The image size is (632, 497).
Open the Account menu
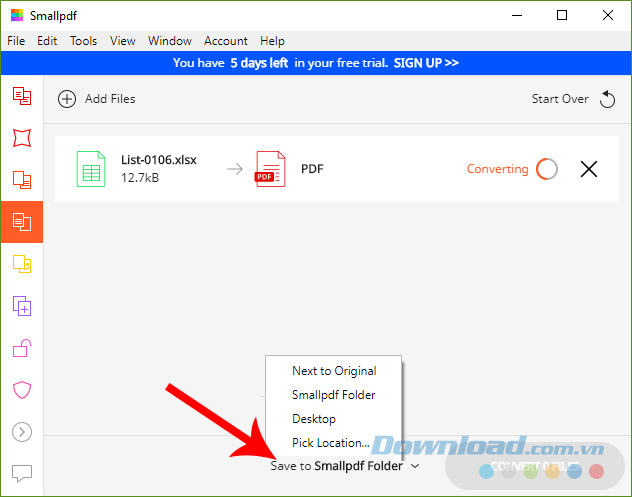[x=226, y=41]
